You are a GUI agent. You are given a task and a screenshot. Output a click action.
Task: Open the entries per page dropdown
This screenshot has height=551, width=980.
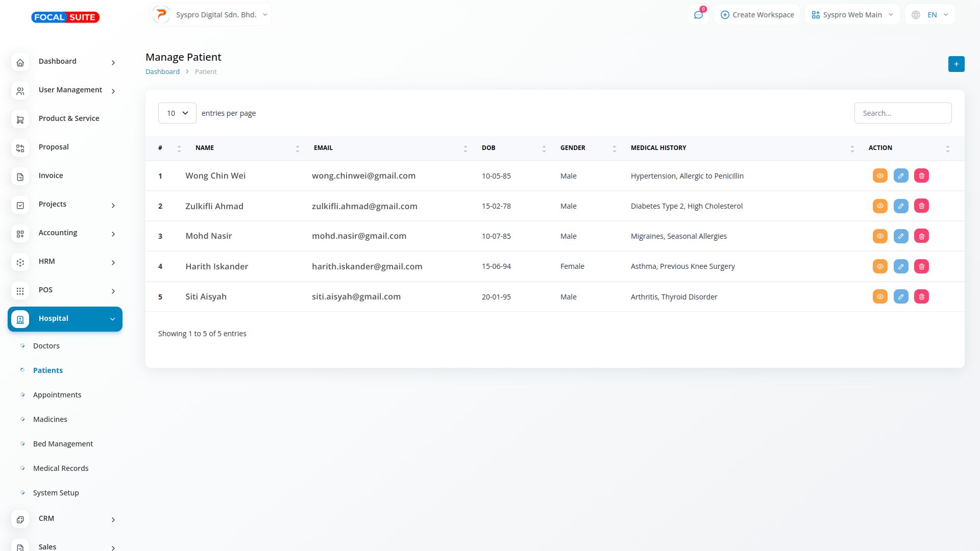177,113
